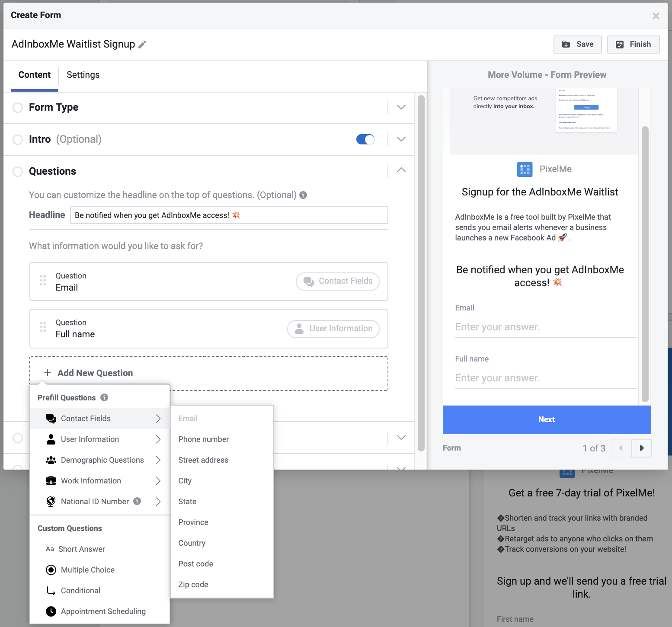Click the info icon beside National ID Number

pyautogui.click(x=137, y=501)
